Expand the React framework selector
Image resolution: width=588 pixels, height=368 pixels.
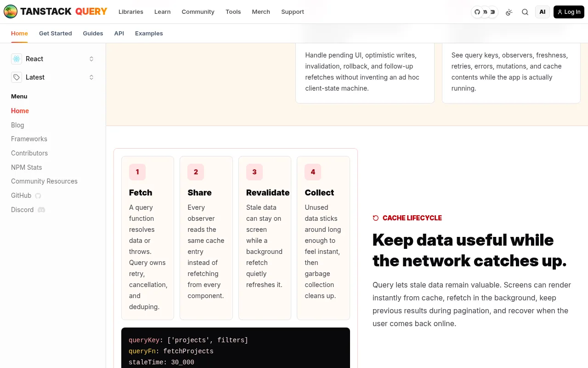coord(53,59)
